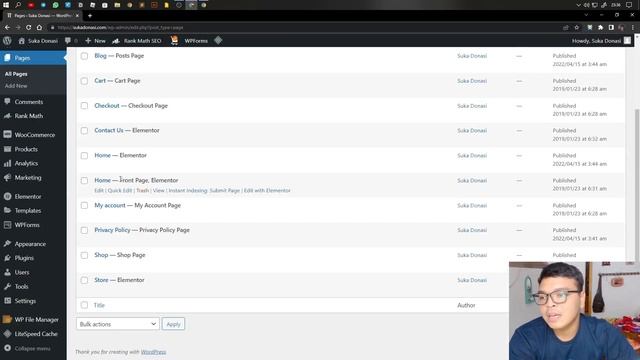Click Quick Edit under Home Front Page
Image resolution: width=640 pixels, height=360 pixels.
(120, 191)
